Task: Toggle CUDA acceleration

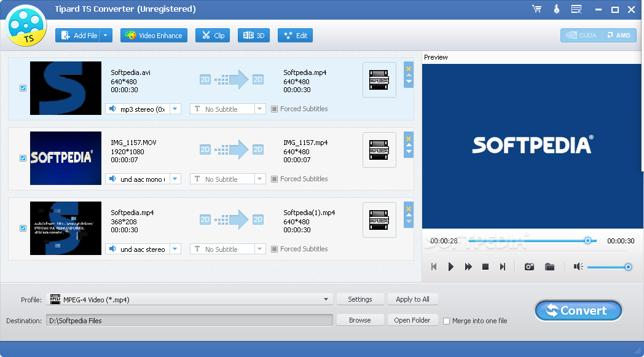Action: 581,35
